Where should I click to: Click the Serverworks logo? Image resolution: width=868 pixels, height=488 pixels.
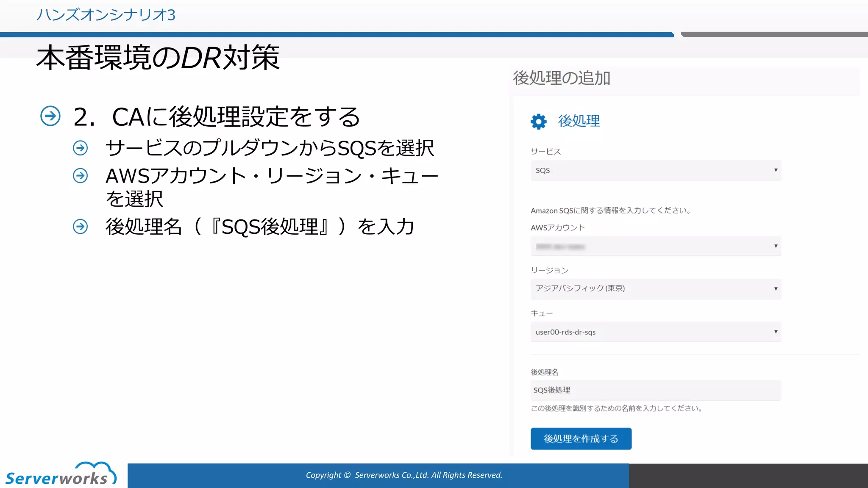(61, 474)
